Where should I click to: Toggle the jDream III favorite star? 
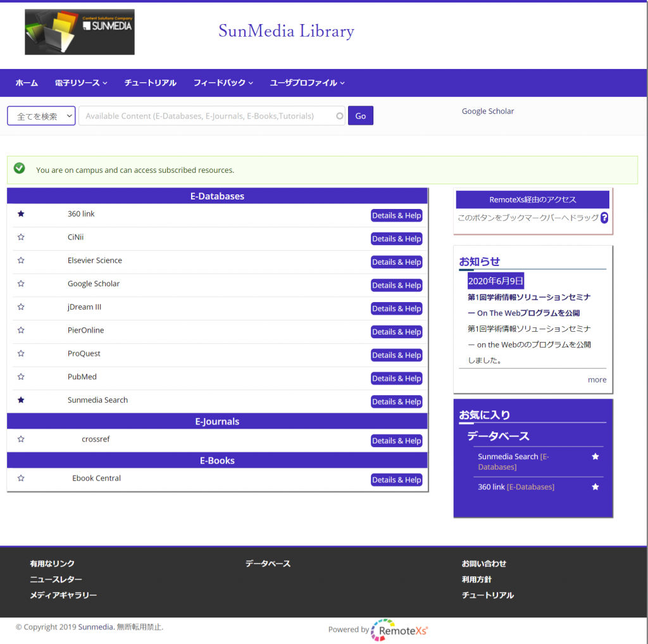click(21, 307)
